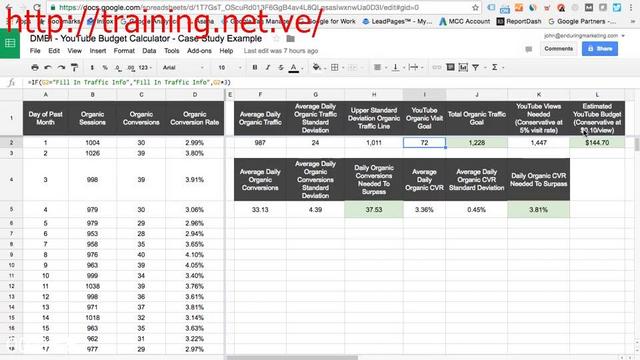The height and width of the screenshot is (360, 640).
Task: Click the Insert comment icon
Action: point(450,67)
